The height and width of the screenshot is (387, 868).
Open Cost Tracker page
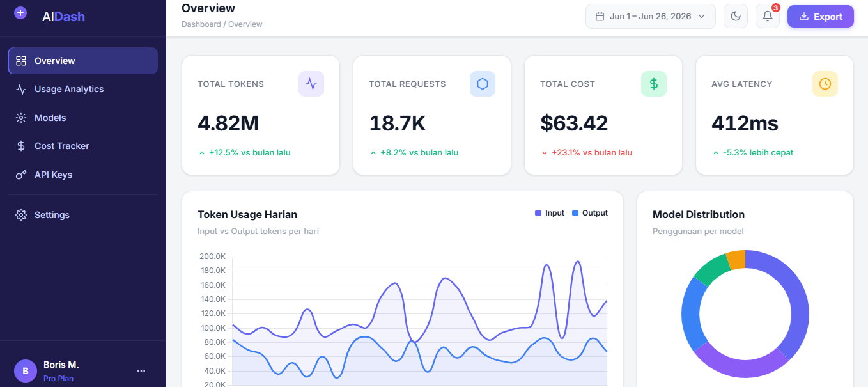pyautogui.click(x=83, y=146)
